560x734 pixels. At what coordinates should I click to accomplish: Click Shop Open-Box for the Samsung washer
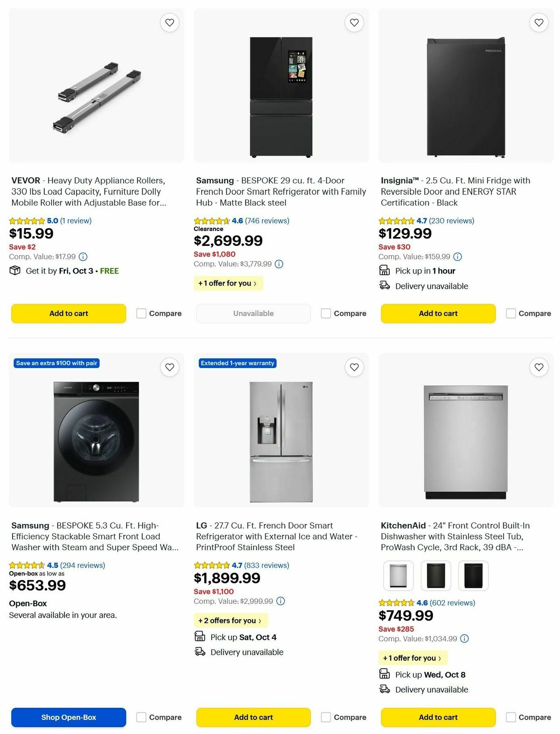(68, 717)
